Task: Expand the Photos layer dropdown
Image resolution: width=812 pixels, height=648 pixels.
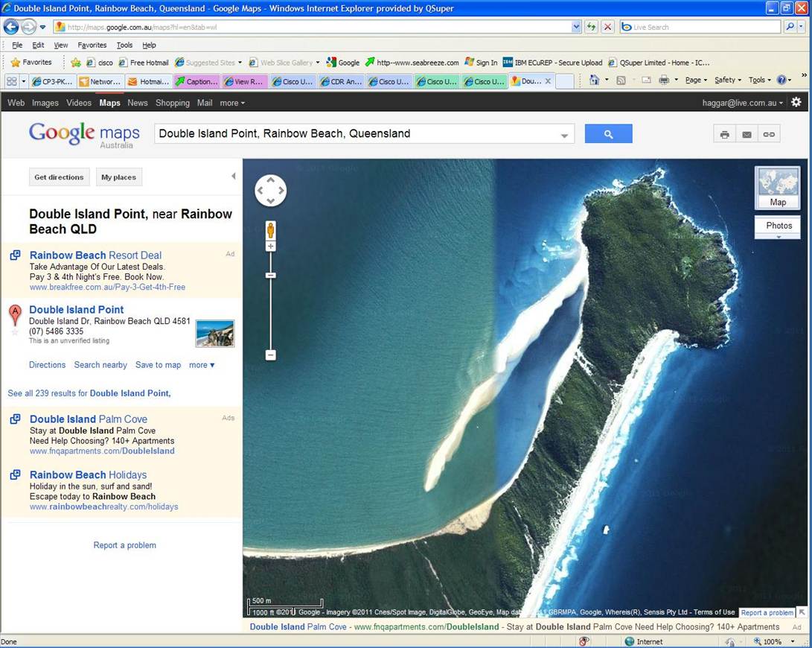Action: [x=778, y=236]
